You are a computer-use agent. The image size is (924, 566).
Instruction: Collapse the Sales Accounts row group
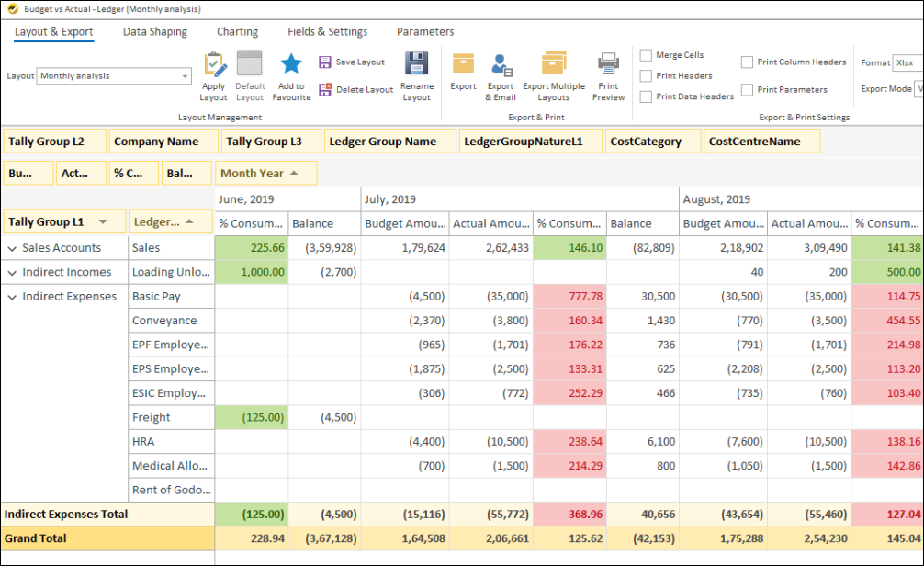[12, 248]
